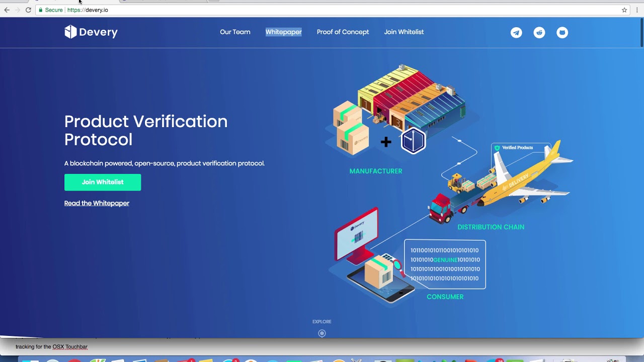Open Devery's GitHub icon
The width and height of the screenshot is (644, 362).
[562, 33]
